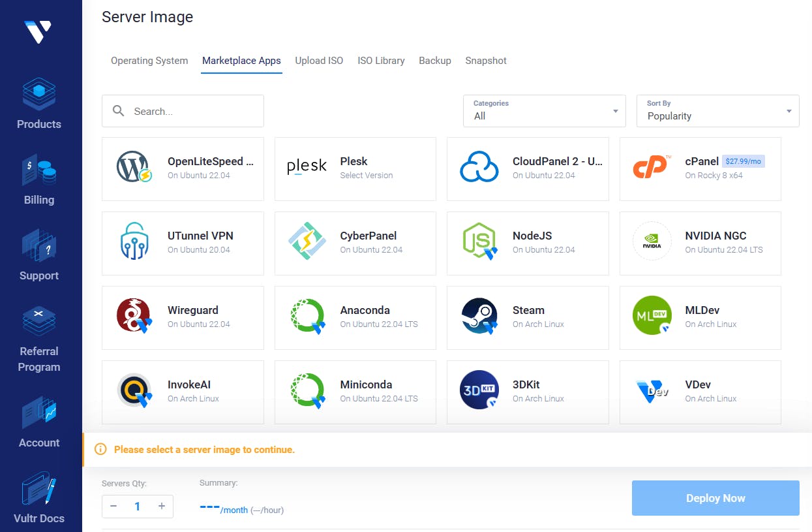Image resolution: width=812 pixels, height=532 pixels.
Task: Select the Wireguard dragon icon
Action: (134, 316)
